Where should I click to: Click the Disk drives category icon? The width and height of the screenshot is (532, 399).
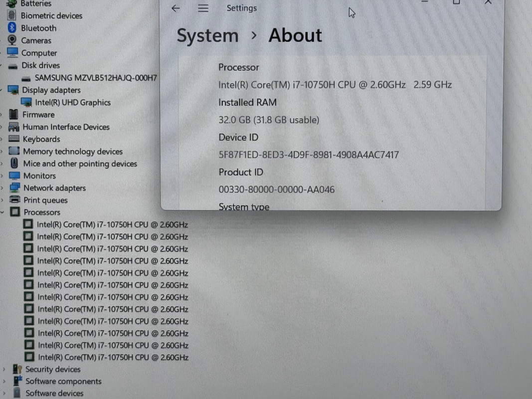[x=13, y=66]
